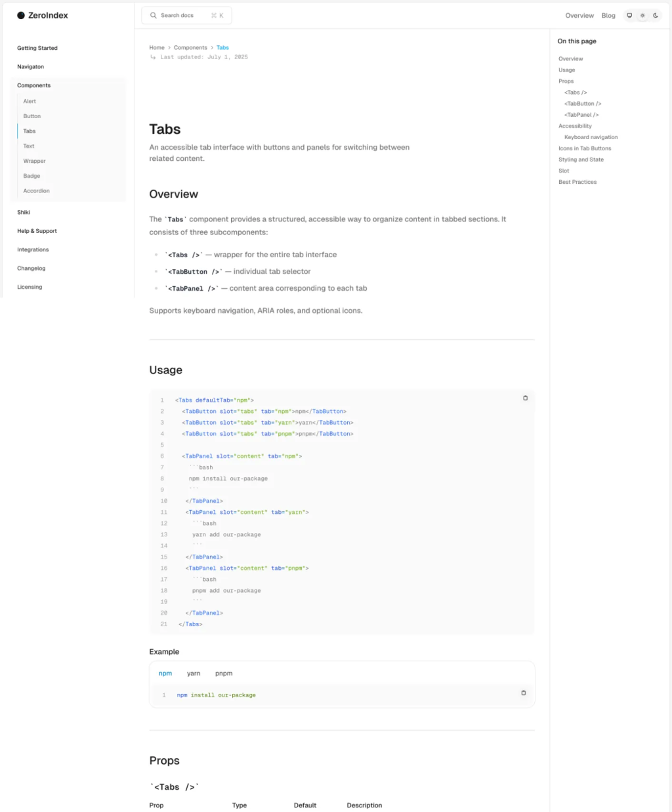
Task: Copy the Usage code snippet
Action: 525,398
